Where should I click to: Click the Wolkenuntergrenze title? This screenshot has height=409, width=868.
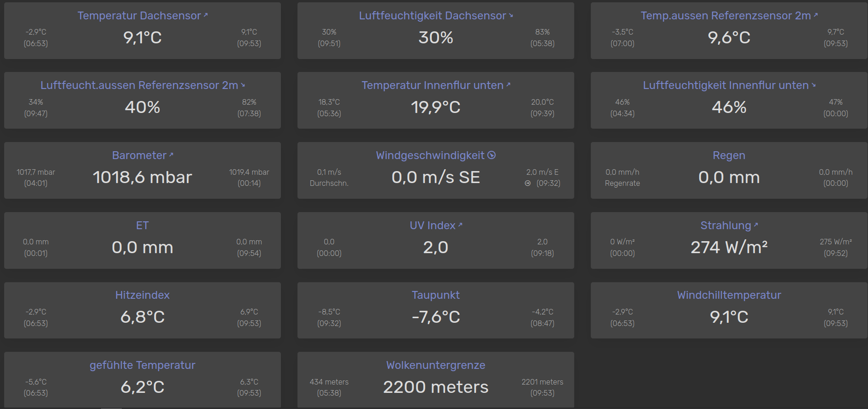(x=435, y=365)
